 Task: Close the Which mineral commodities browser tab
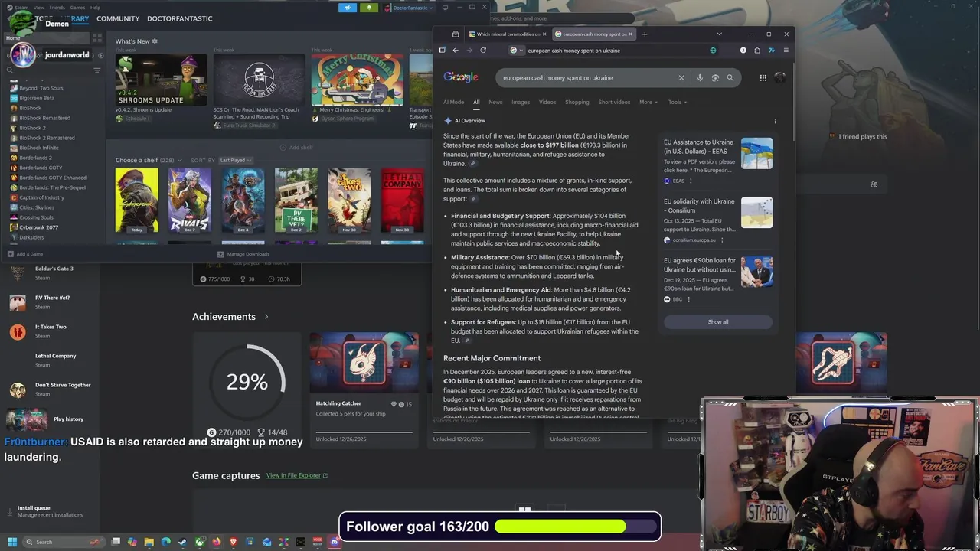(x=544, y=34)
